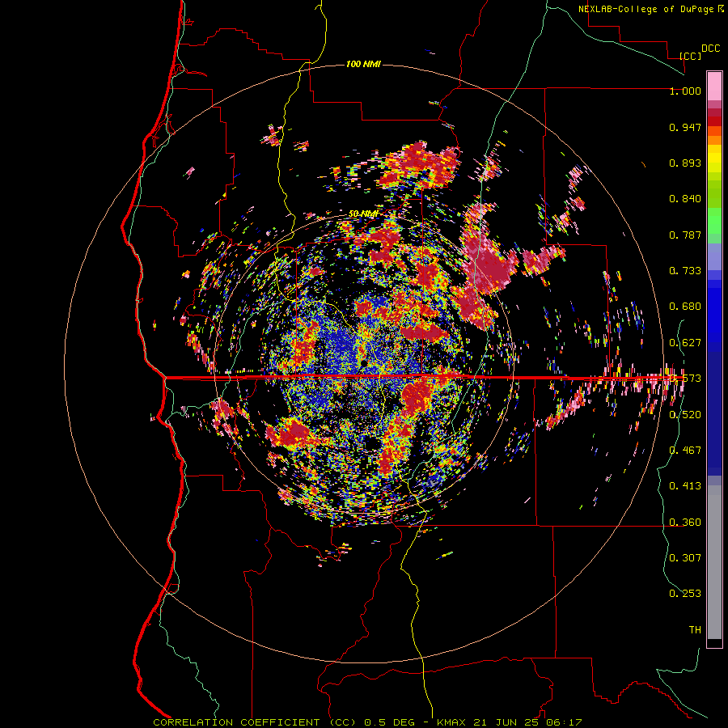Click the TH threshold label on scale
Viewport: 728px width, 728px height.
coord(695,629)
